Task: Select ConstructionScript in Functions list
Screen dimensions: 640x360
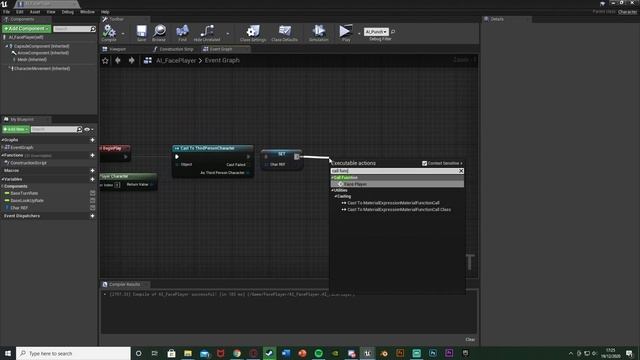Action: pos(28,163)
